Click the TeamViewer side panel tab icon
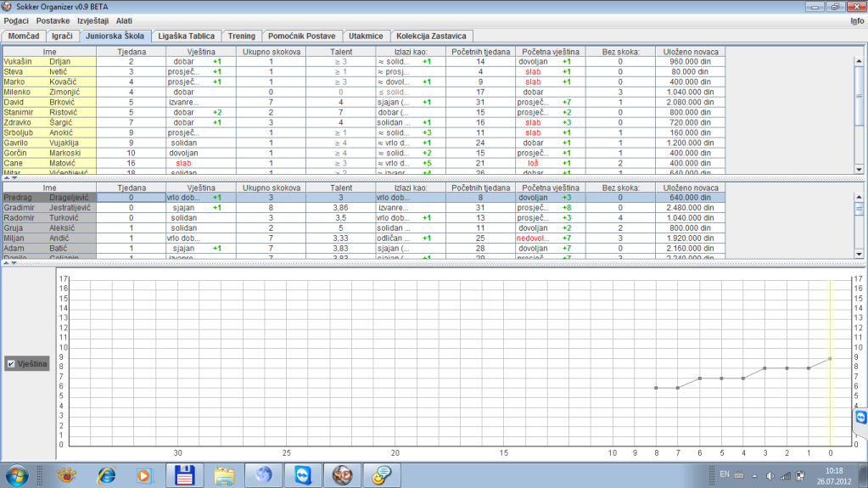Viewport: 868px width, 488px height. point(861,418)
